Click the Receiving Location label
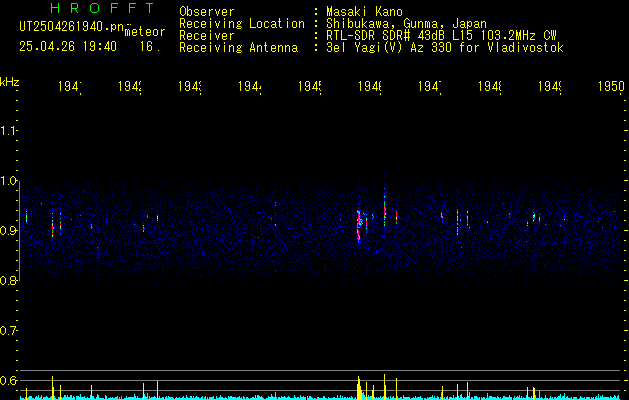This screenshot has height=400, width=629. click(242, 24)
